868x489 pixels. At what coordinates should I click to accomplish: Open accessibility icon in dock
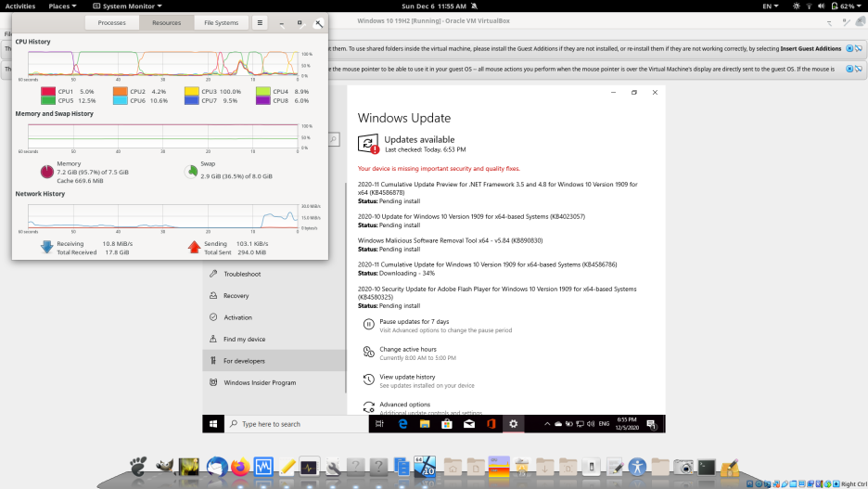pyautogui.click(x=637, y=467)
